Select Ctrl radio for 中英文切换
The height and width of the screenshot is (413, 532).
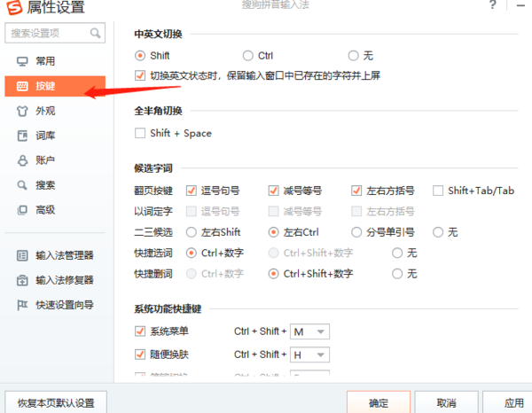point(248,55)
